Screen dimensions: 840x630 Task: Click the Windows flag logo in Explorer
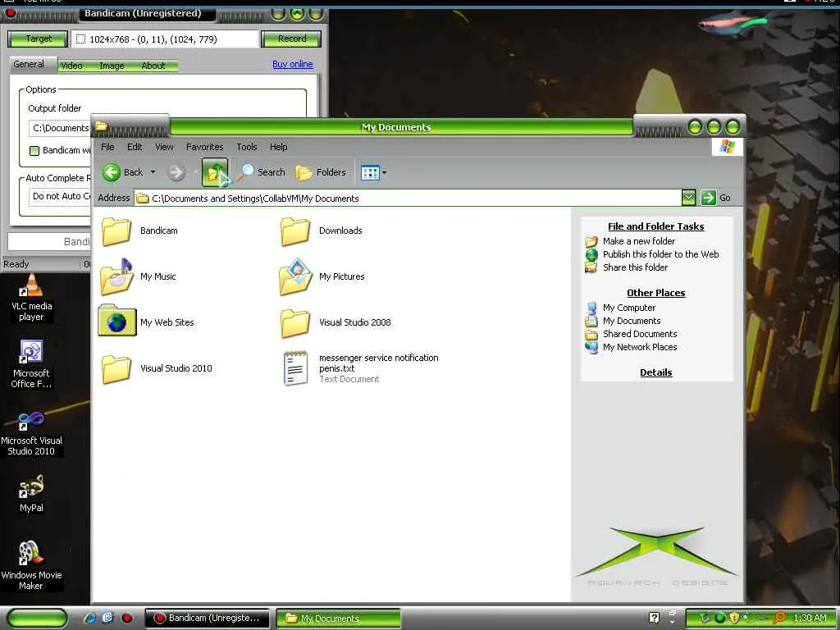(727, 147)
